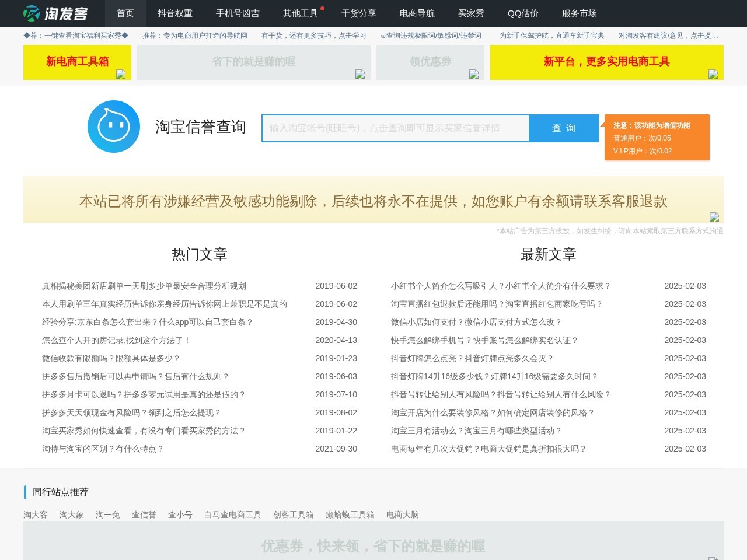The width and height of the screenshot is (747, 560).
Task: Visit partner site 创客工具箱
Action: pyautogui.click(x=294, y=514)
